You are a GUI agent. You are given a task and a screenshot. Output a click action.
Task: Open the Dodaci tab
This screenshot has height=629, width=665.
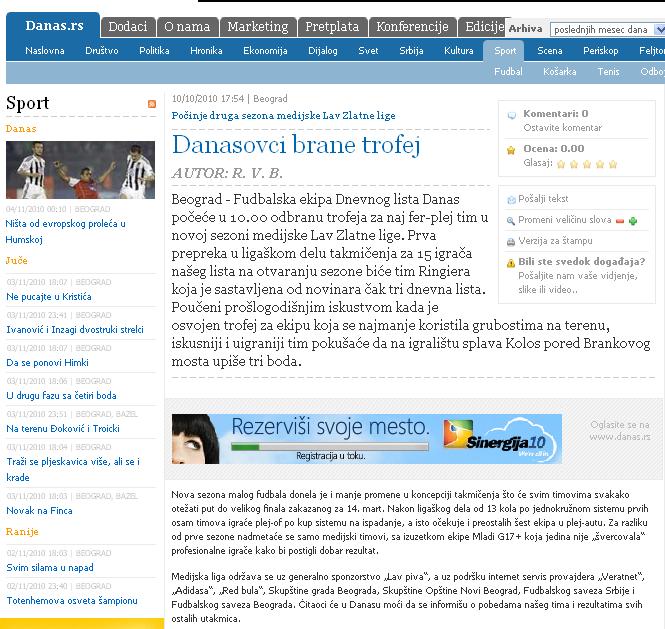tap(128, 27)
